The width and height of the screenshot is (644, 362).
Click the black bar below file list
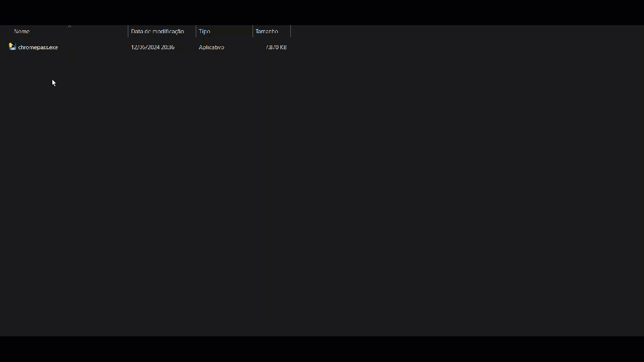coord(322,349)
